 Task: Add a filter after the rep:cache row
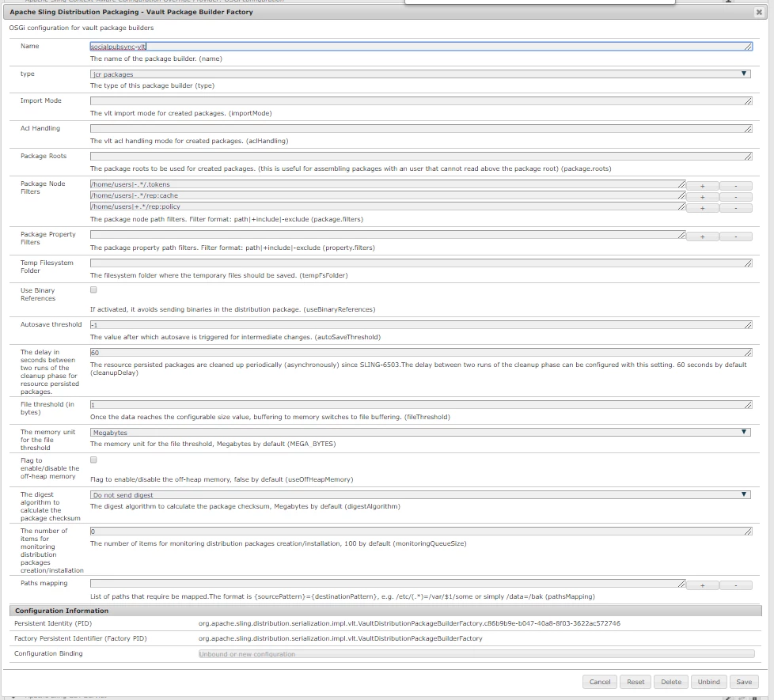click(703, 197)
